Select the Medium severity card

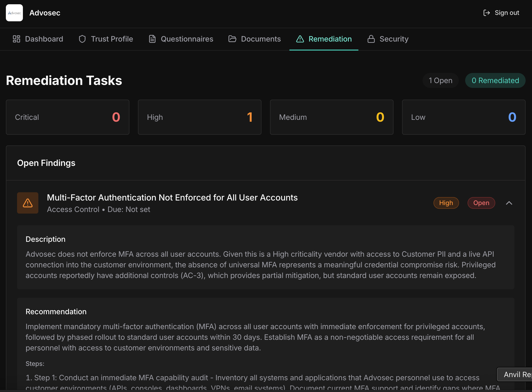[x=332, y=117]
